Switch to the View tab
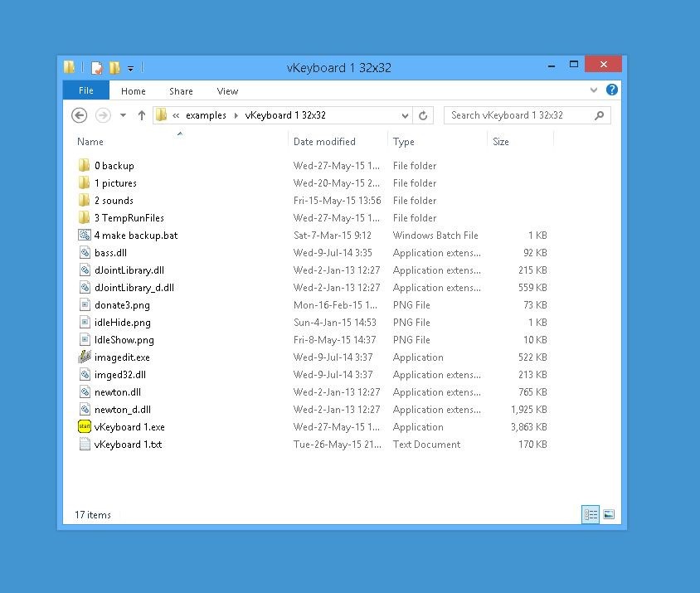Image resolution: width=700 pixels, height=593 pixels. pos(227,91)
